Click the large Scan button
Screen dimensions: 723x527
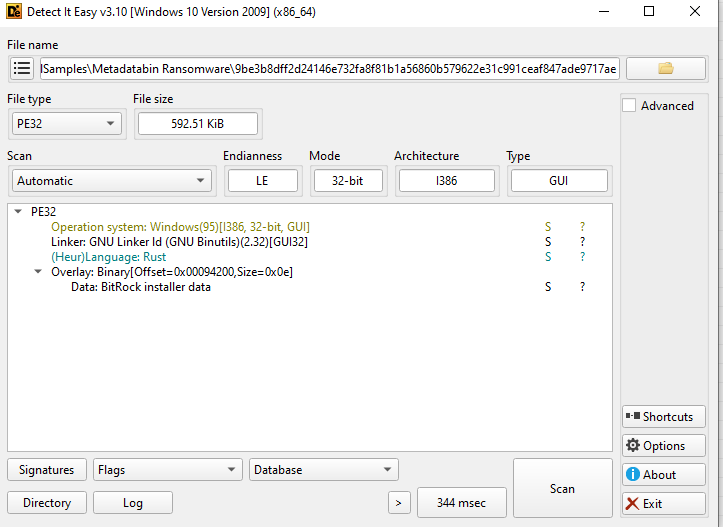click(x=563, y=488)
